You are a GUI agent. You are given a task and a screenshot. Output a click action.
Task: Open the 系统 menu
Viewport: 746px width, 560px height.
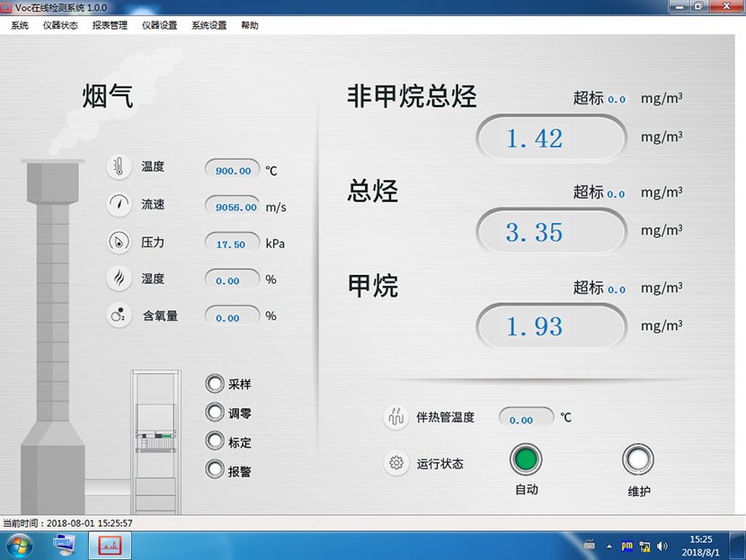pyautogui.click(x=20, y=25)
